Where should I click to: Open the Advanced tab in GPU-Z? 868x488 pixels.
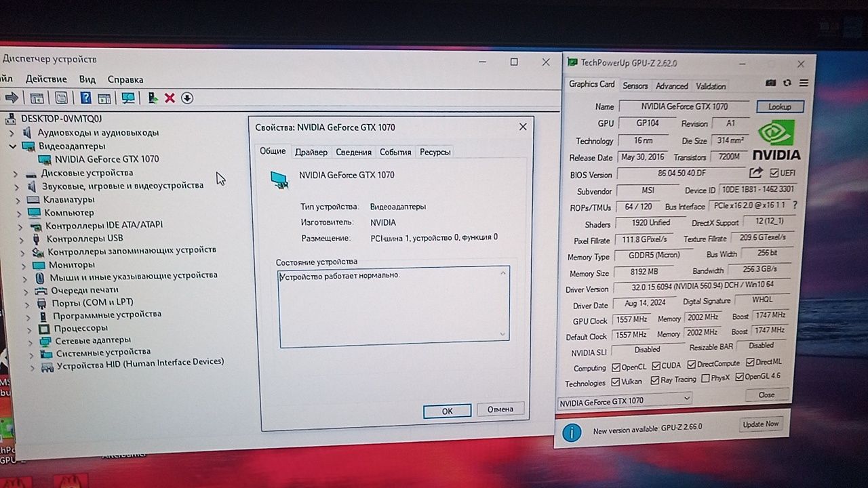pyautogui.click(x=671, y=86)
